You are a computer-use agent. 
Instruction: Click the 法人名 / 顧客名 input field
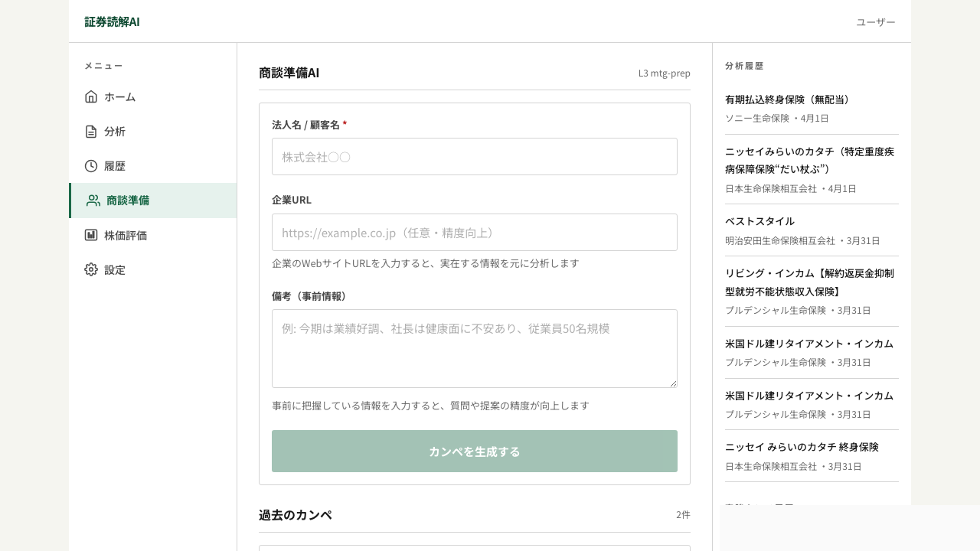click(x=475, y=157)
